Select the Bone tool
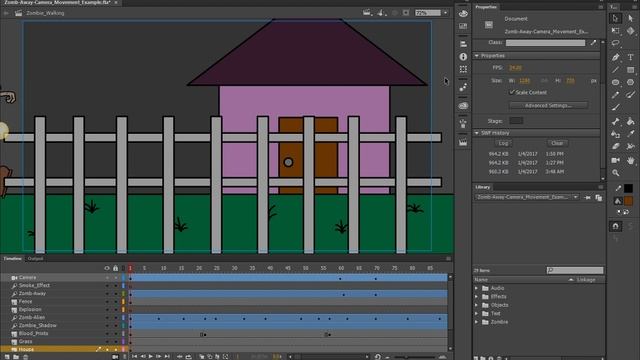This screenshot has width=640, height=360. pyautogui.click(x=616, y=121)
